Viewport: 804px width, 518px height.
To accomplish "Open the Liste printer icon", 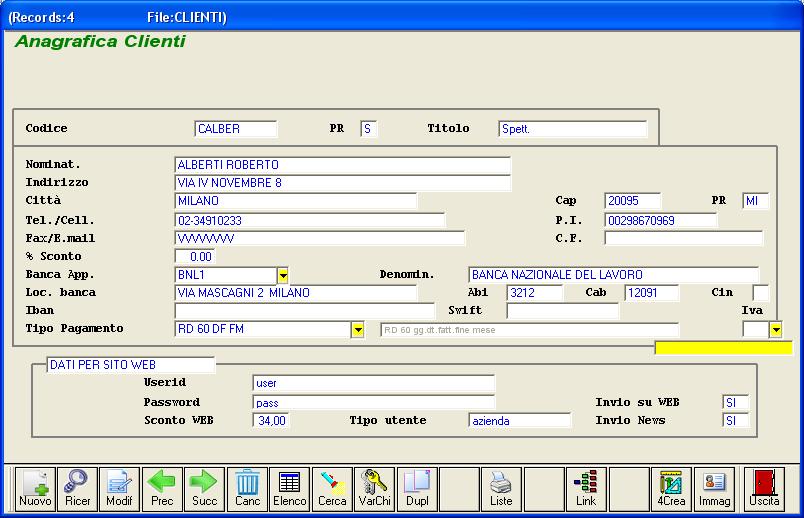I will coord(501,489).
